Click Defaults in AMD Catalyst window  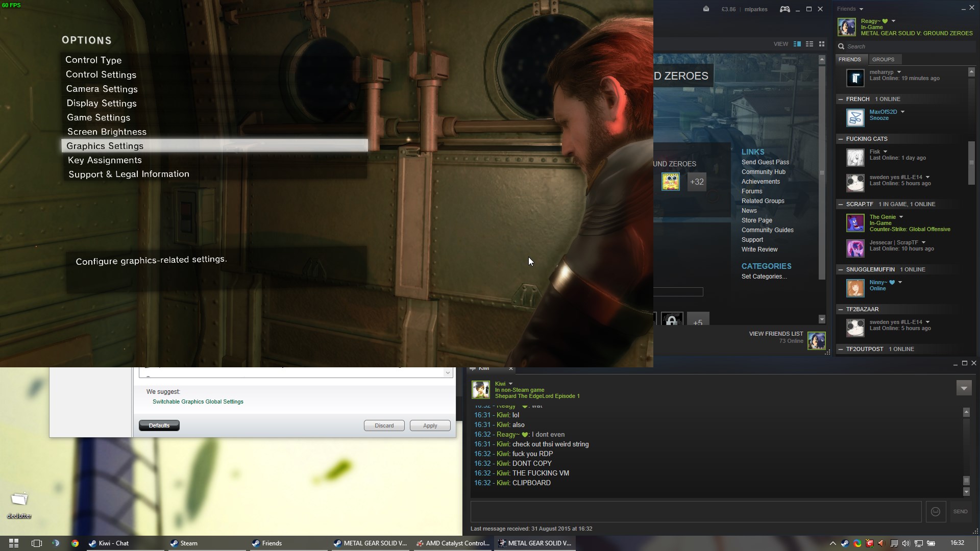159,425
